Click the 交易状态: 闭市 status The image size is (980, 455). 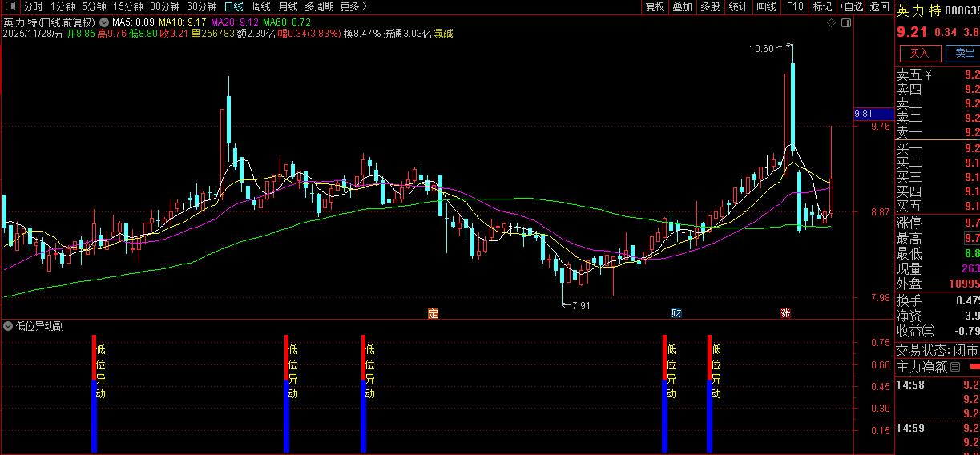(938, 350)
